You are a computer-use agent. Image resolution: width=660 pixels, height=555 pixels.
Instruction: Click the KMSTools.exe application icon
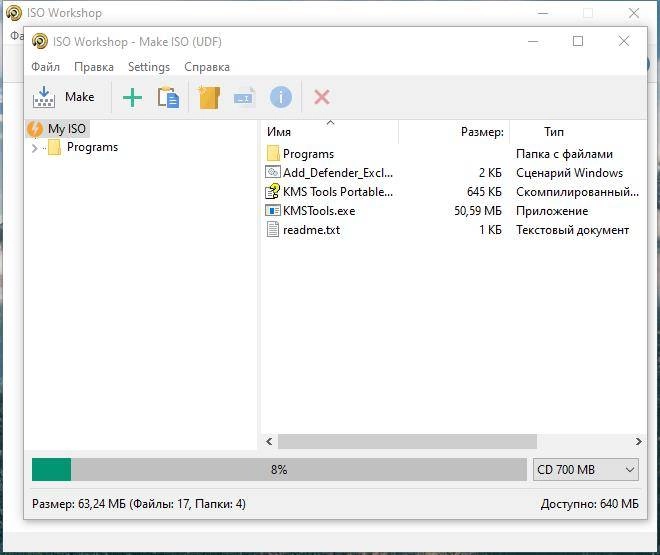click(273, 210)
